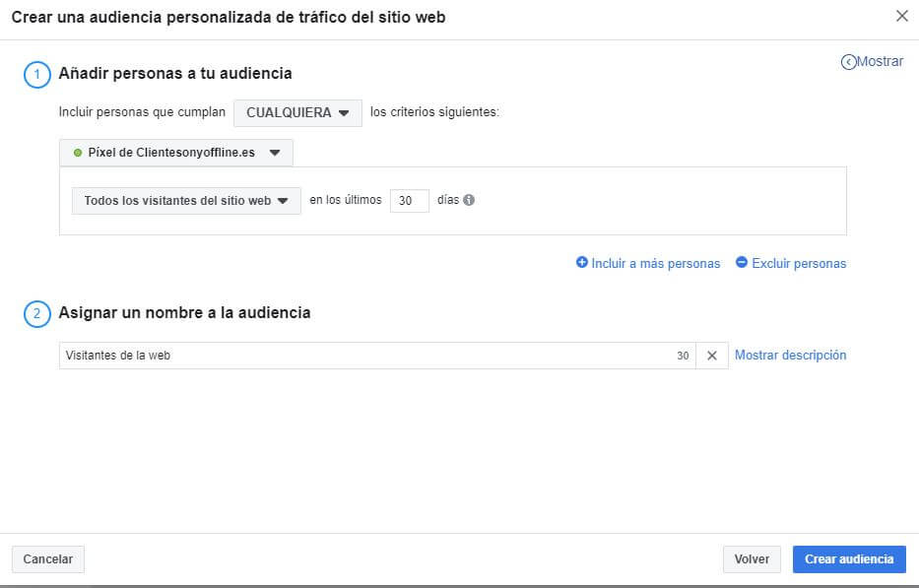Click the info icon next to días
Screen dimensions: 919x588
pyautogui.click(x=469, y=200)
